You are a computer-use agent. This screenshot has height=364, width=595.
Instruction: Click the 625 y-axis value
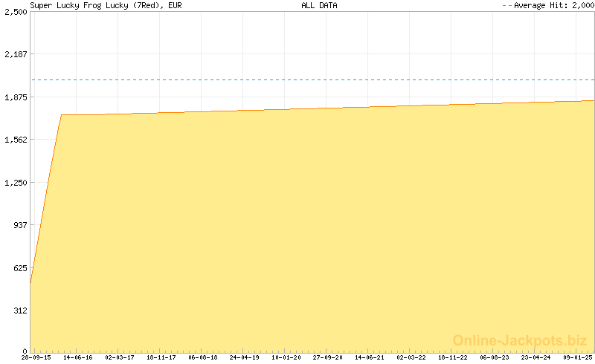[x=18, y=267]
